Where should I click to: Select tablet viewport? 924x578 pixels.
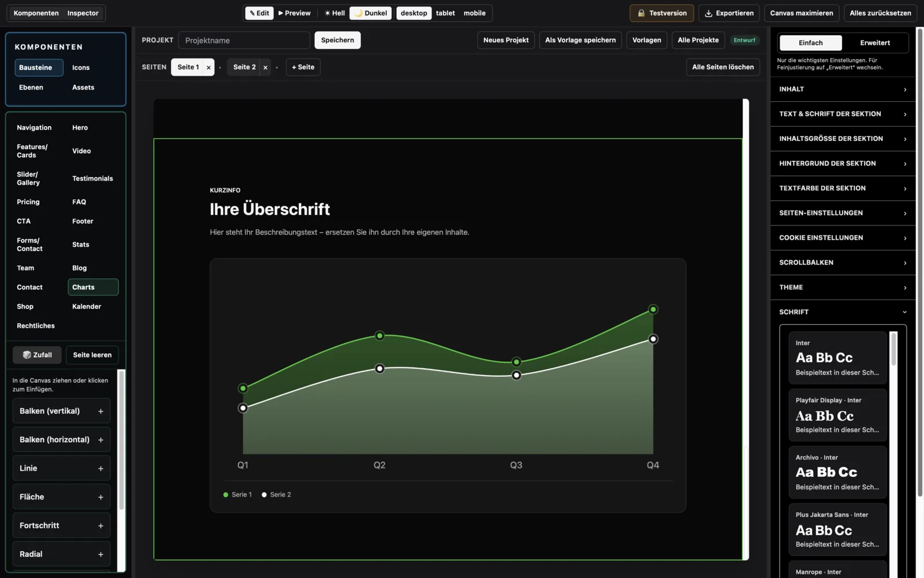coord(445,13)
